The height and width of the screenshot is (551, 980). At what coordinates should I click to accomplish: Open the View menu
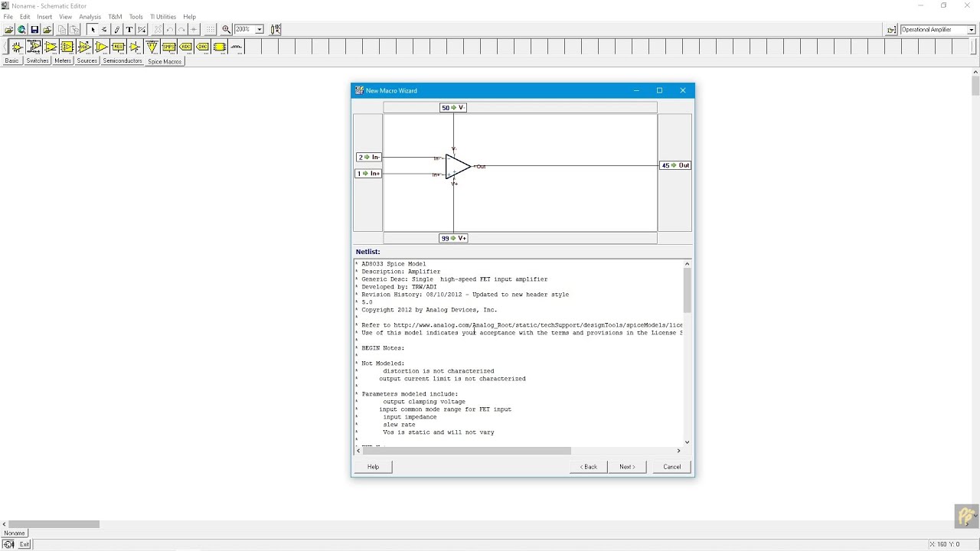pos(65,16)
